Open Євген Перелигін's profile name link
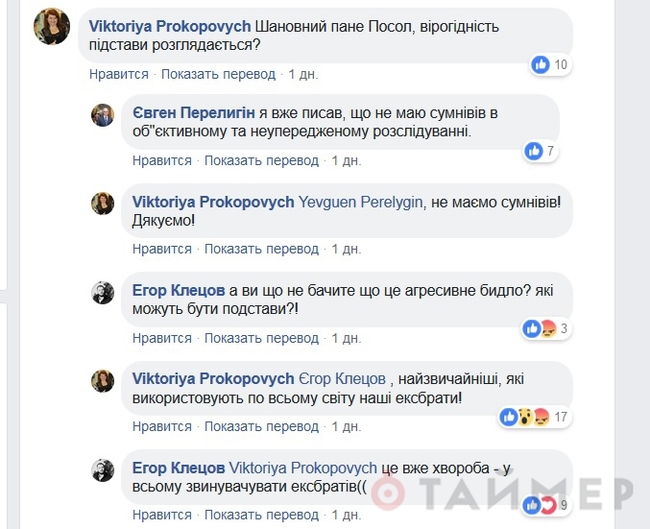 pyautogui.click(x=196, y=111)
